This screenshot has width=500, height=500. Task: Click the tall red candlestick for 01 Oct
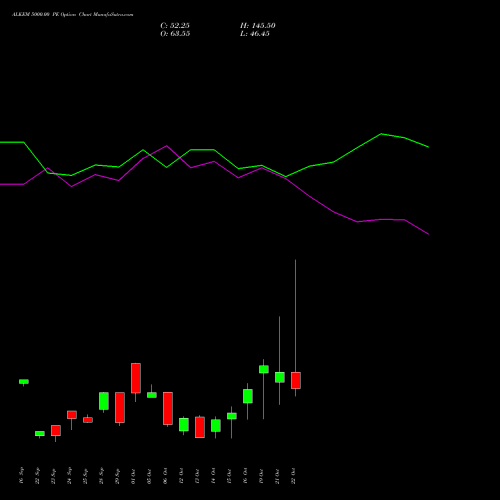(136, 378)
